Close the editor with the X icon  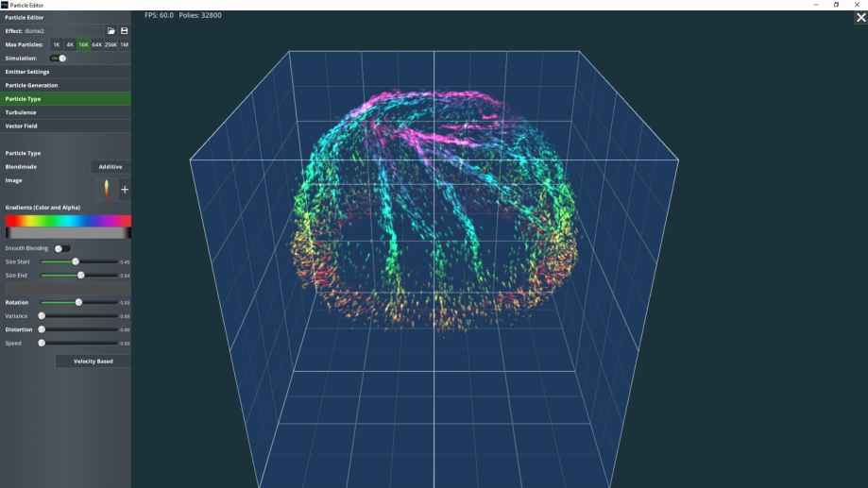point(860,17)
